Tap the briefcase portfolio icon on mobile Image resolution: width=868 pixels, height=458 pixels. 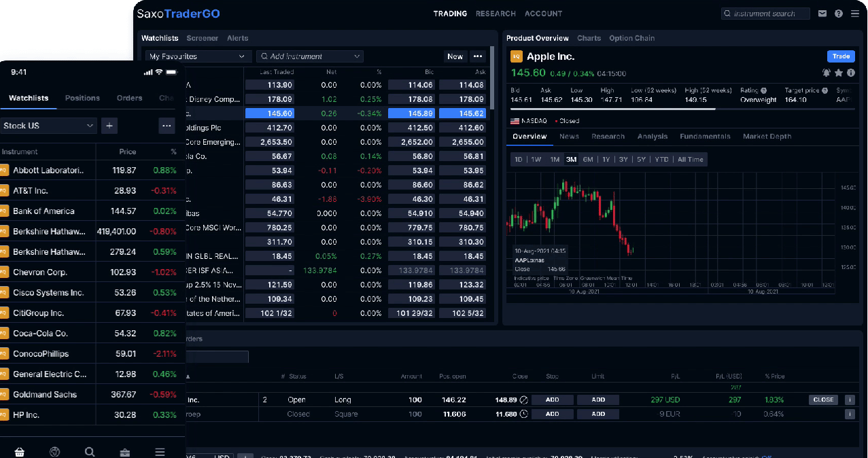(x=125, y=452)
